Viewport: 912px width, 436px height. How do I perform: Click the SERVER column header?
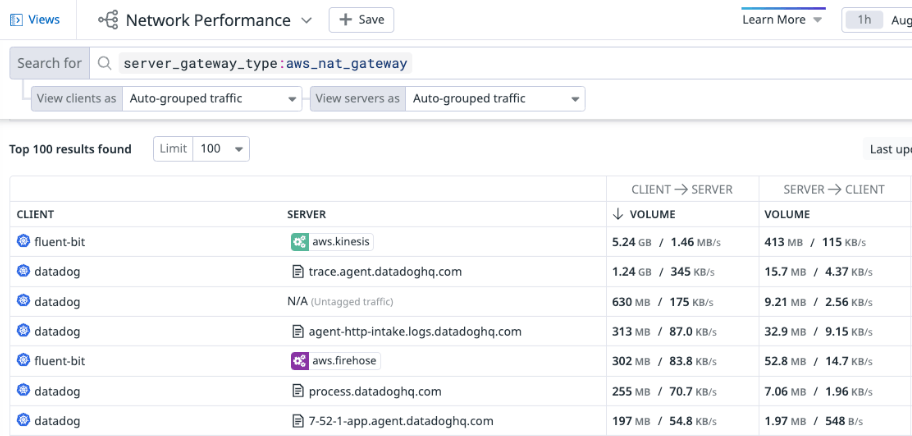coord(307,215)
